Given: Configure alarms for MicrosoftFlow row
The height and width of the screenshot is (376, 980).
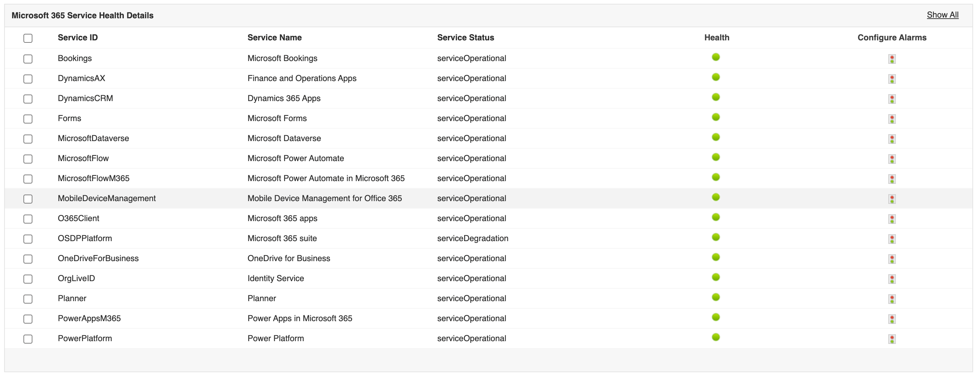Looking at the screenshot, I should coord(892,159).
